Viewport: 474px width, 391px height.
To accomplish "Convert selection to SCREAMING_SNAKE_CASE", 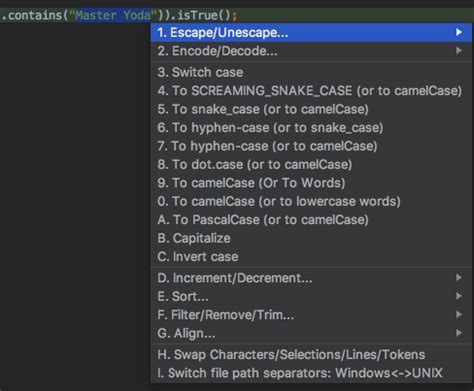I will (311, 91).
